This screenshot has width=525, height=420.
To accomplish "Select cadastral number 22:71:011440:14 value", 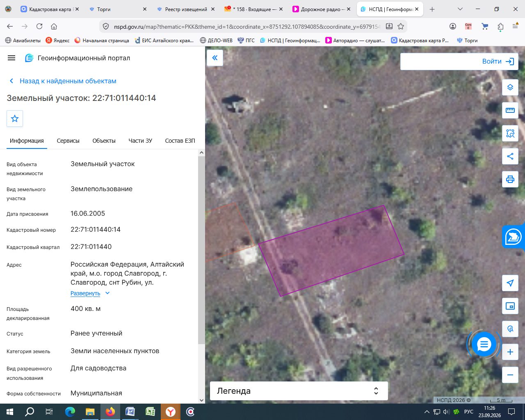I will (x=96, y=230).
